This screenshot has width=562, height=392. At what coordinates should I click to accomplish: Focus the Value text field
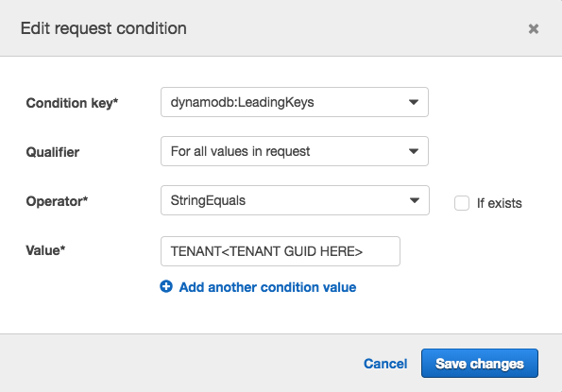point(281,251)
